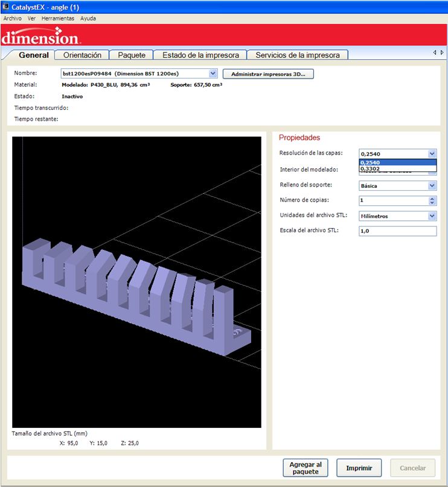Switch to the General tab
Viewport: 448px width, 487px height.
[34, 55]
